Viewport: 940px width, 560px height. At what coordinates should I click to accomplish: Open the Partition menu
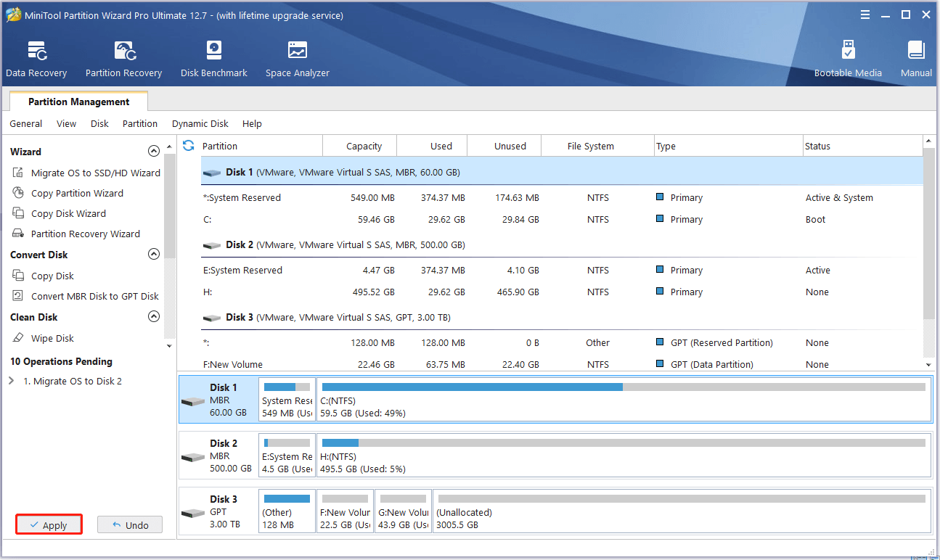[140, 123]
